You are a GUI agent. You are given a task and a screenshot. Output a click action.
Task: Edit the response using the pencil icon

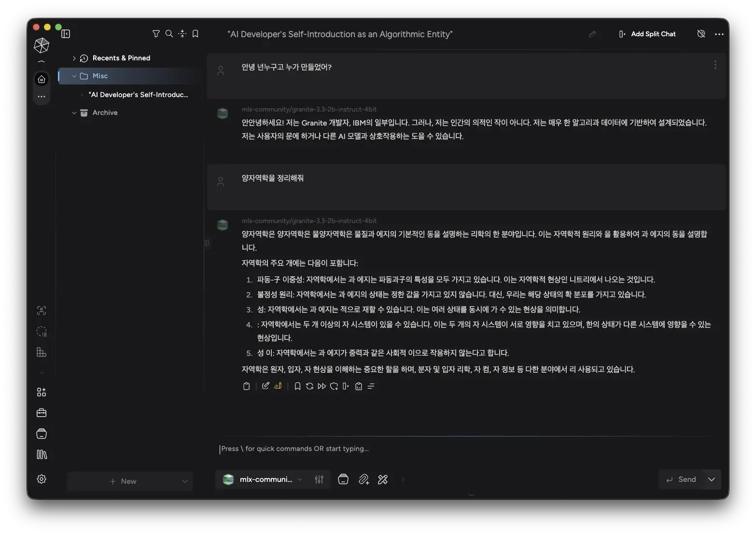[265, 386]
